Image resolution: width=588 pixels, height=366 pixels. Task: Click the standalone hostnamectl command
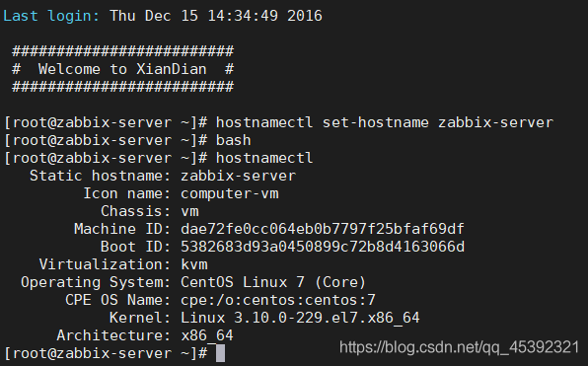(264, 158)
